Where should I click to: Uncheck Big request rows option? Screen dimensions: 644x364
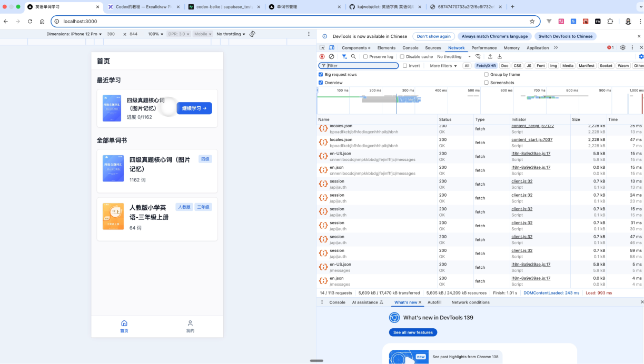(x=321, y=75)
